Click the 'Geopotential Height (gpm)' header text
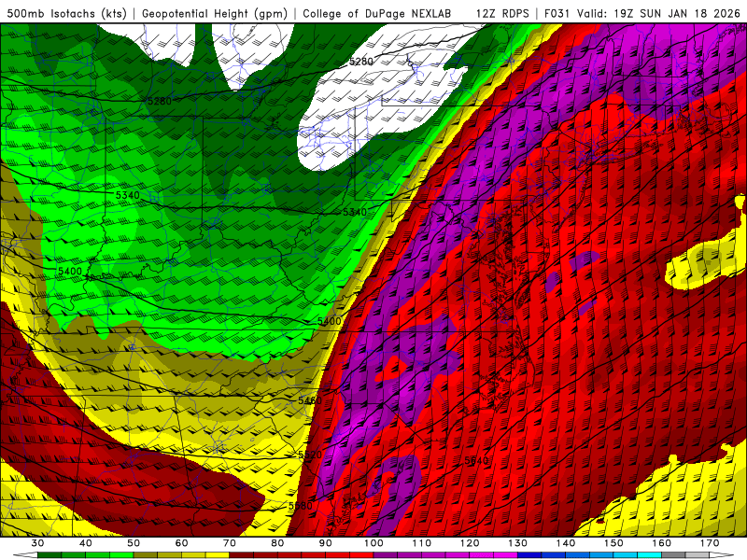 (x=215, y=13)
